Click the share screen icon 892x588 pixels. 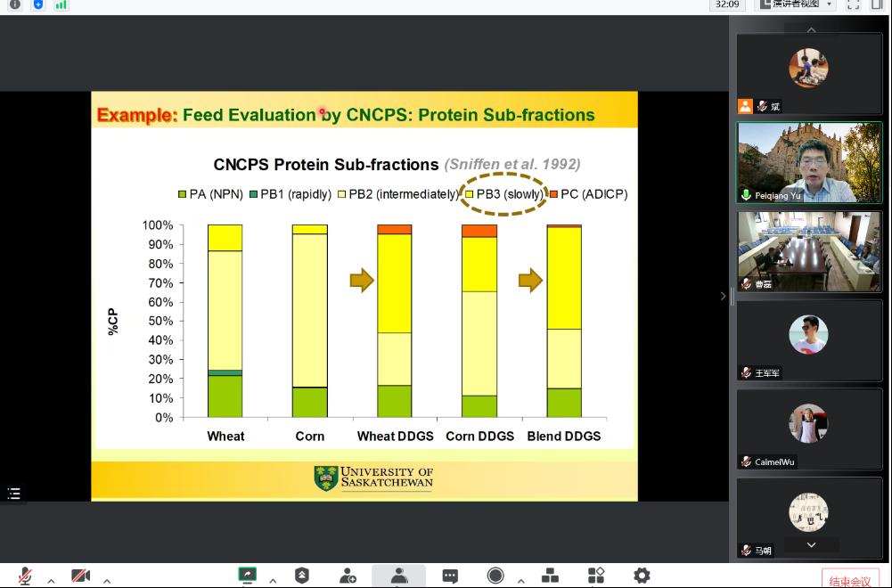pyautogui.click(x=248, y=576)
